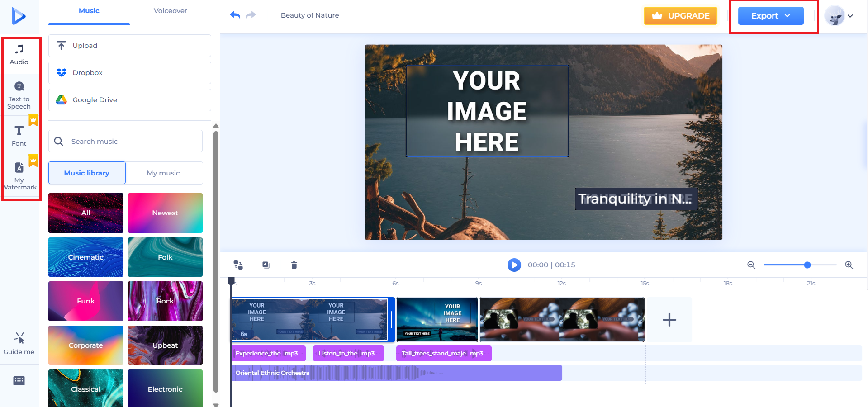Open the Audio panel in sidebar

[x=19, y=55]
